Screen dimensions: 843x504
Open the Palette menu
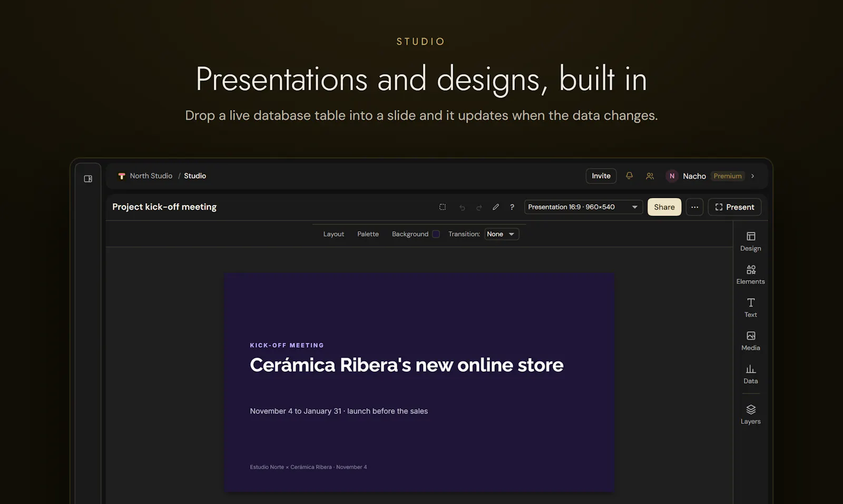[x=368, y=234]
